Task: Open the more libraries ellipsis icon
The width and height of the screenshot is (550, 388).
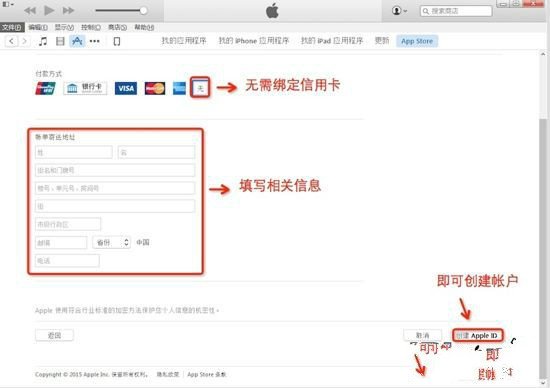Action: (x=94, y=41)
